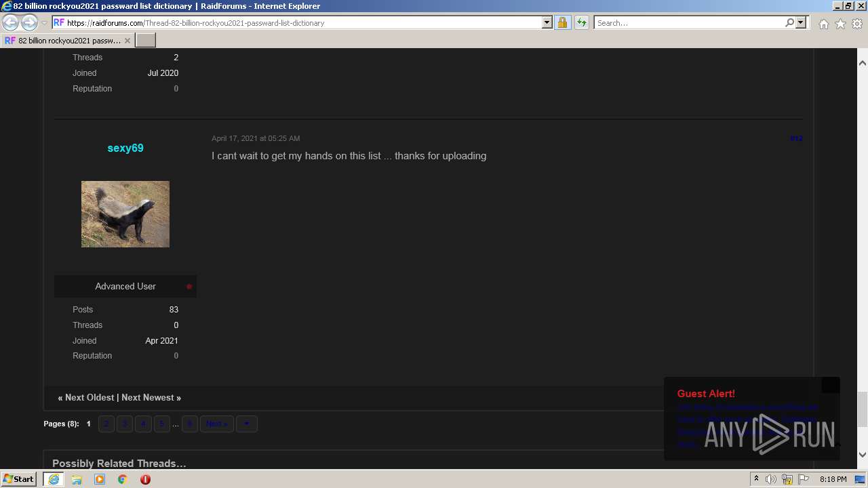Click the Joined date Apr 2021

point(161,341)
